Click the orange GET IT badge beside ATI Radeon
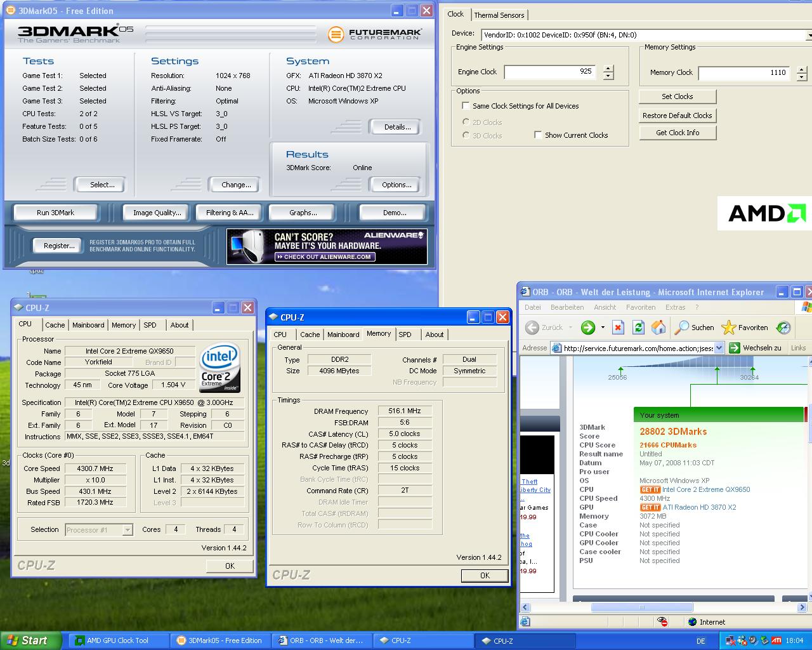The image size is (812, 650). 650,507
